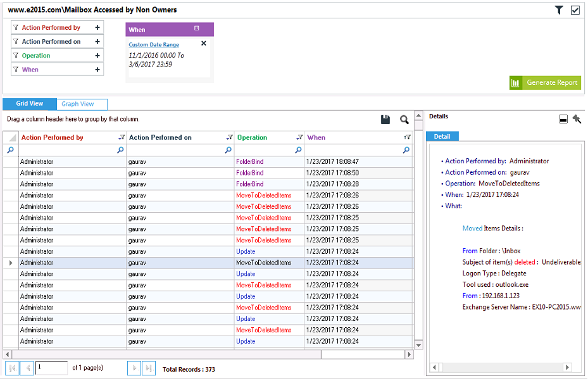Add an Action Performed on filter

[97, 41]
